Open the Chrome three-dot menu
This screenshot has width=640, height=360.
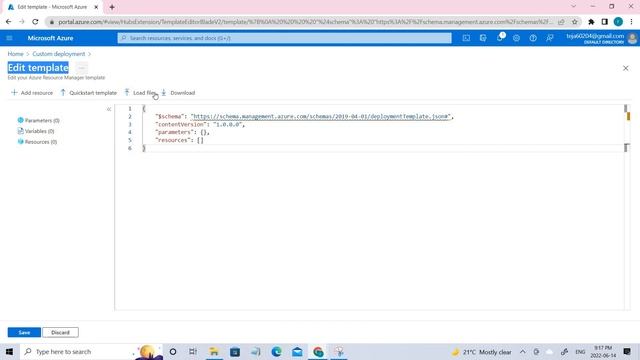631,22
